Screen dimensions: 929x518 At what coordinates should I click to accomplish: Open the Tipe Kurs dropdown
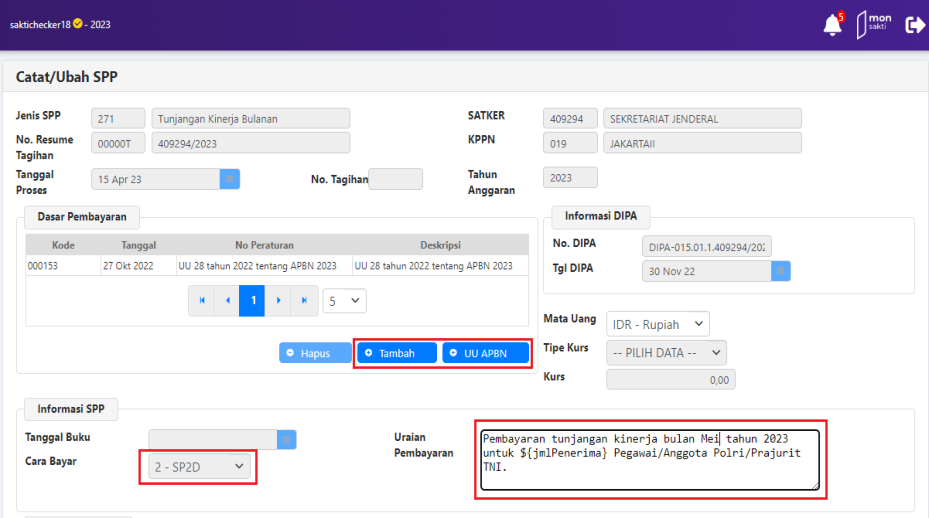coord(666,352)
